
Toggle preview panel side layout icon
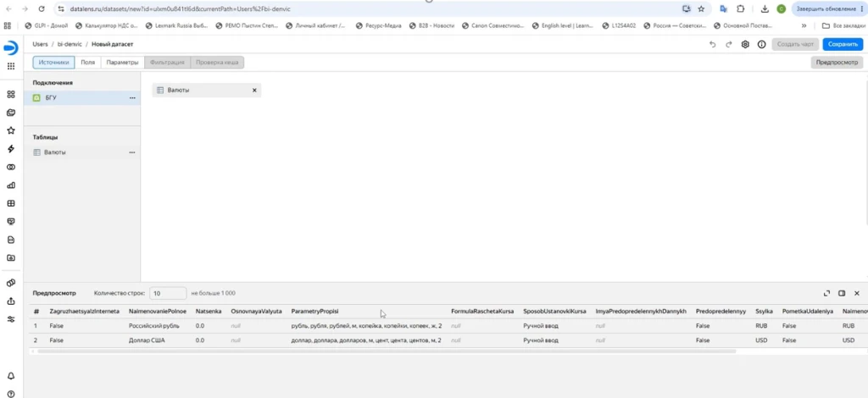click(842, 294)
